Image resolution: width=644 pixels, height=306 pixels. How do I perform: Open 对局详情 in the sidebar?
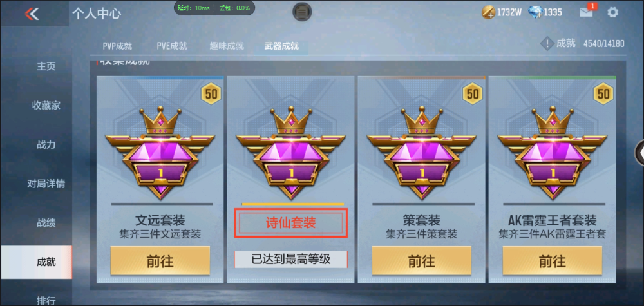click(46, 184)
